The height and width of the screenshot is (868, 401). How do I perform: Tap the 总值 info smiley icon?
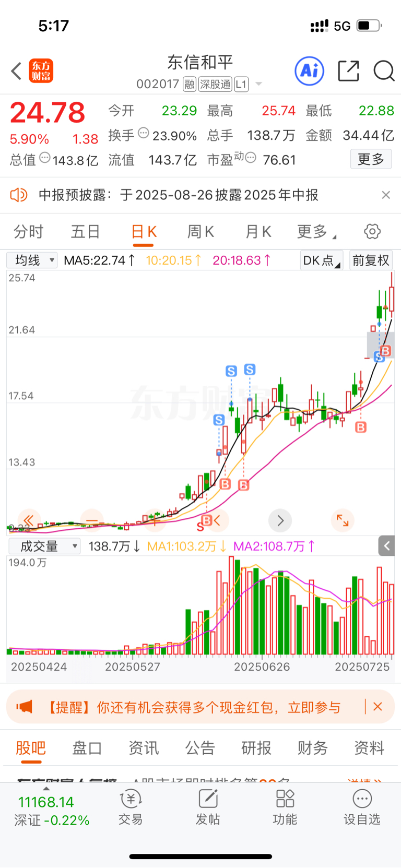pos(45,158)
